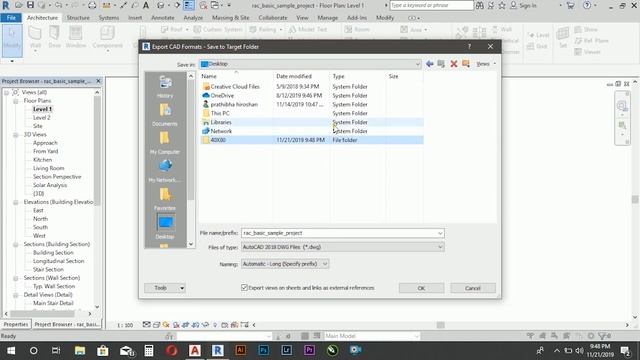
Task: Confirm export with OK button
Action: (x=421, y=288)
